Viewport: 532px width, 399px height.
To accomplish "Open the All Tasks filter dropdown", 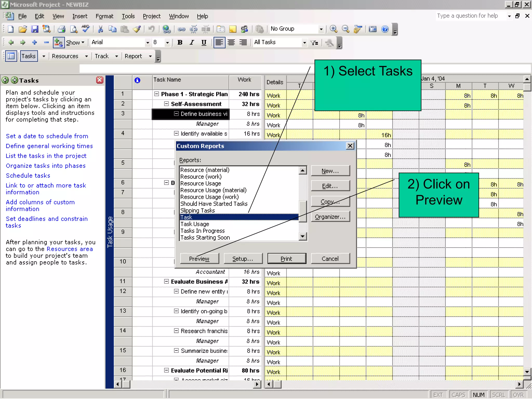I will pyautogui.click(x=304, y=43).
